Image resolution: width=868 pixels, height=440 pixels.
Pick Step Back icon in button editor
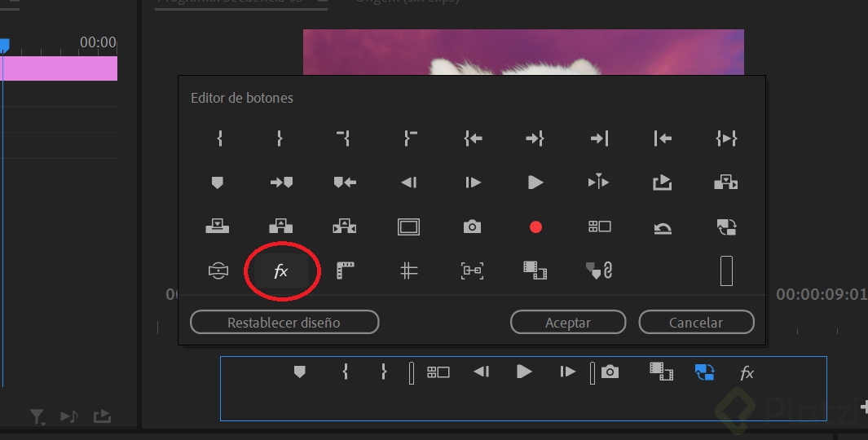point(408,183)
